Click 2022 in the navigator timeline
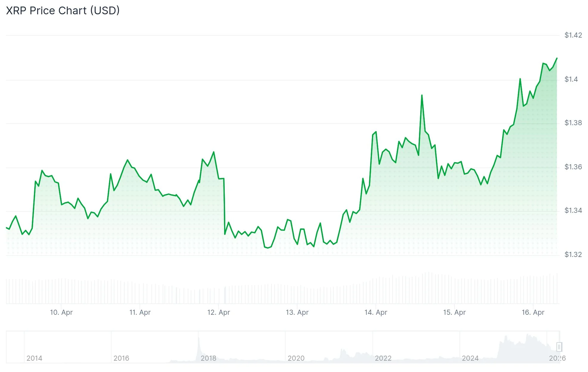The image size is (588, 372). tap(383, 358)
